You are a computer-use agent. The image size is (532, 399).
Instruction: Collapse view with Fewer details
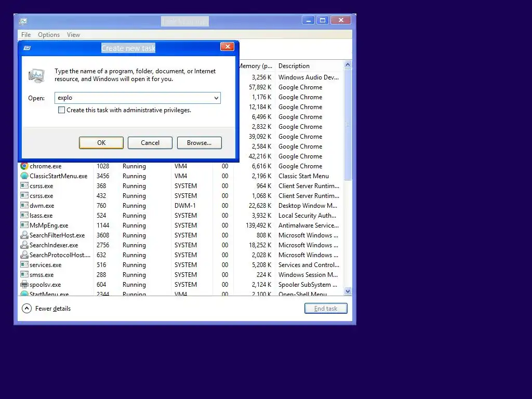point(46,309)
